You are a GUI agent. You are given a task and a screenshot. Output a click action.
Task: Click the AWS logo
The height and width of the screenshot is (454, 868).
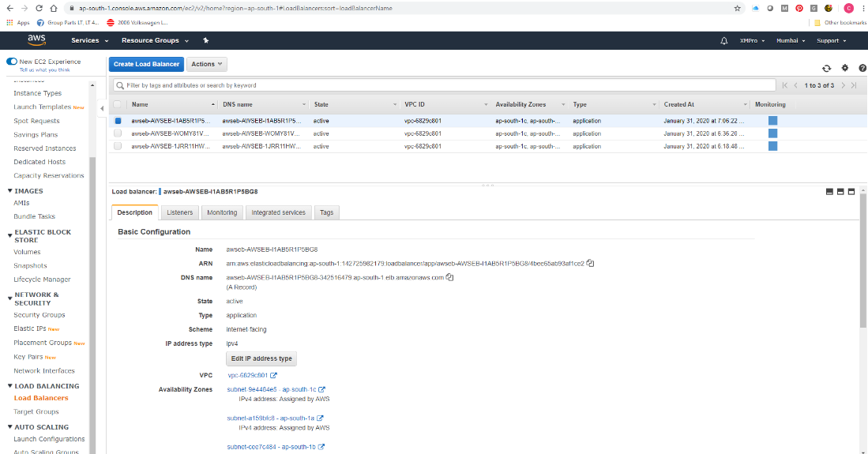pos(36,39)
